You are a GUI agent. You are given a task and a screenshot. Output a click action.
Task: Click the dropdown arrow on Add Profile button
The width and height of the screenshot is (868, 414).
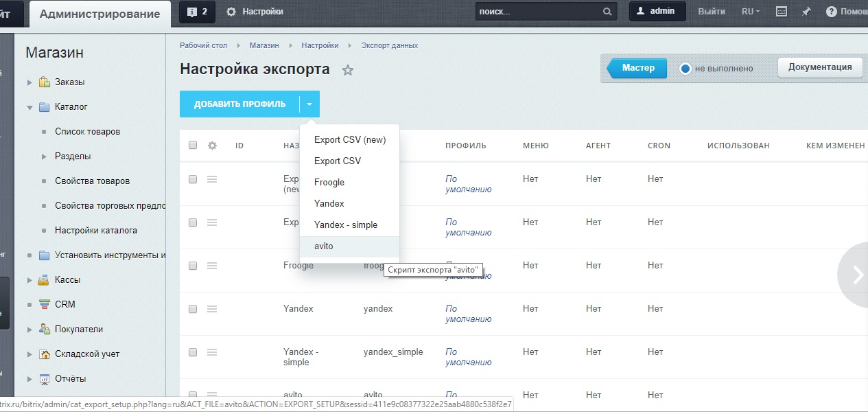coord(309,104)
